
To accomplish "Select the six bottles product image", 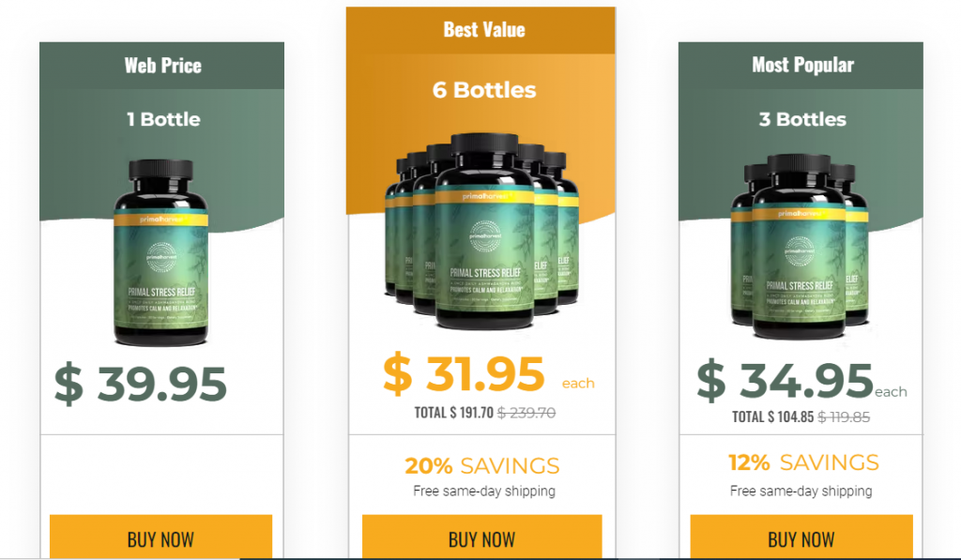I will pyautogui.click(x=482, y=232).
